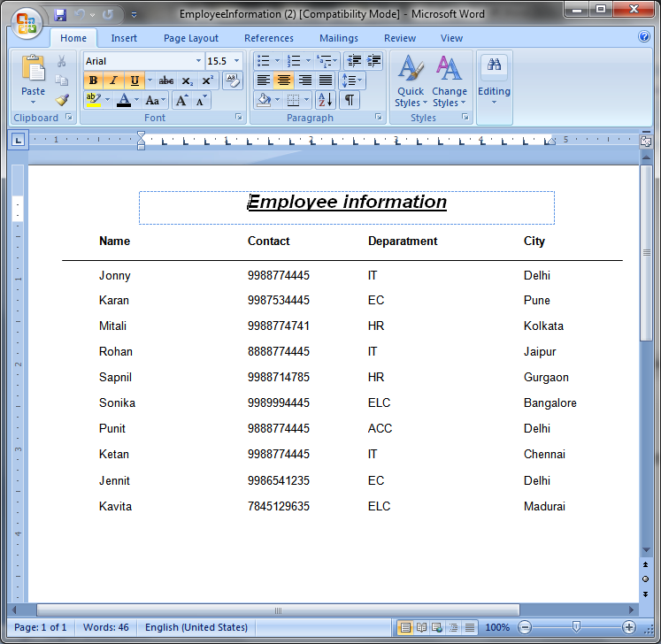Click the Paste clipboard icon
Viewport: 661px width, 644px height.
34,68
